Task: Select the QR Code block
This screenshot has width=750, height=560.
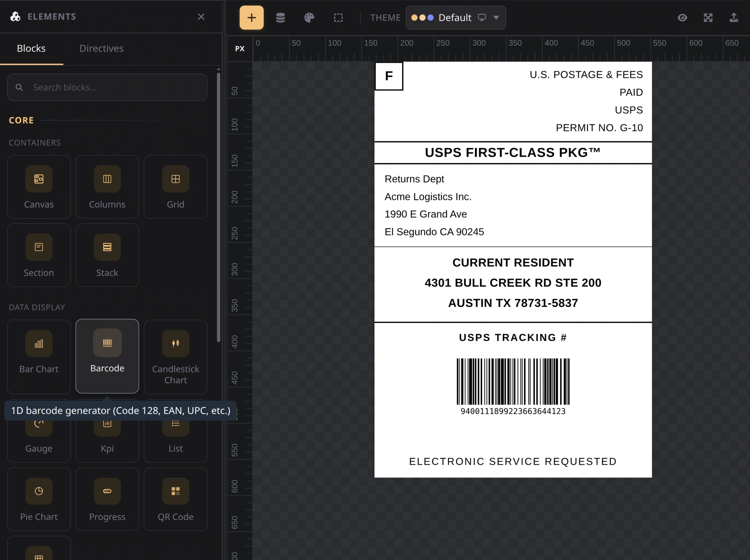Action: pyautogui.click(x=175, y=499)
